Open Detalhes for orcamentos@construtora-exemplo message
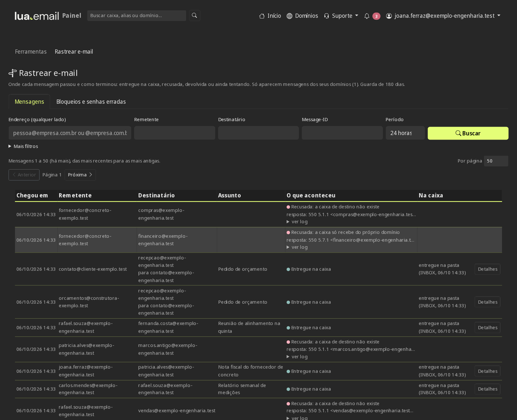The width and height of the screenshot is (517, 420). click(488, 302)
